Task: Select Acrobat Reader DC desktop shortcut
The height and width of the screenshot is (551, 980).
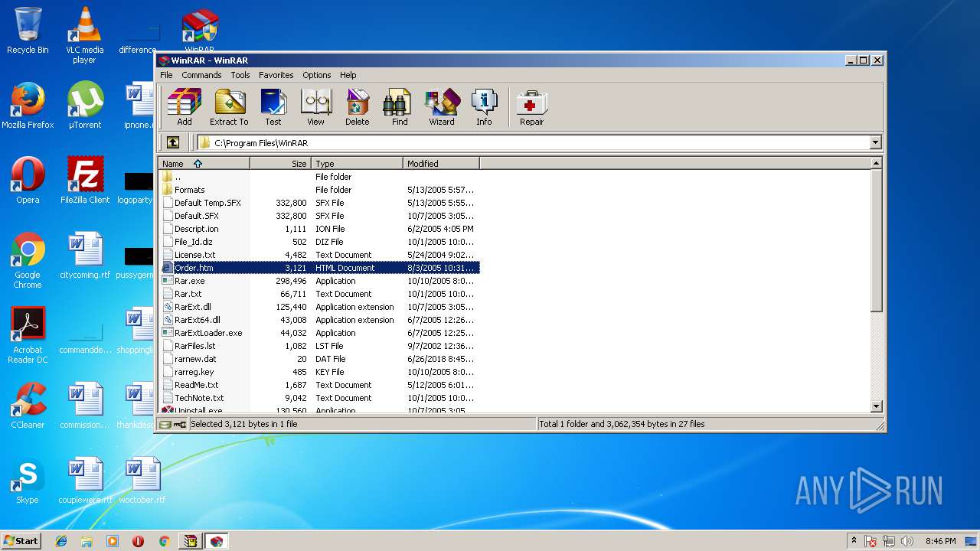Action: [x=28, y=335]
